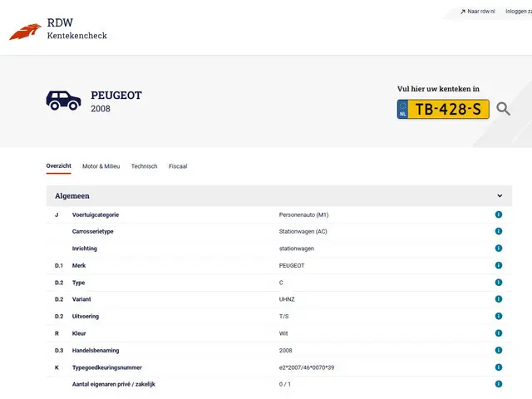This screenshot has height=399, width=532.
Task: Open the Technisch tab
Action: click(x=144, y=166)
